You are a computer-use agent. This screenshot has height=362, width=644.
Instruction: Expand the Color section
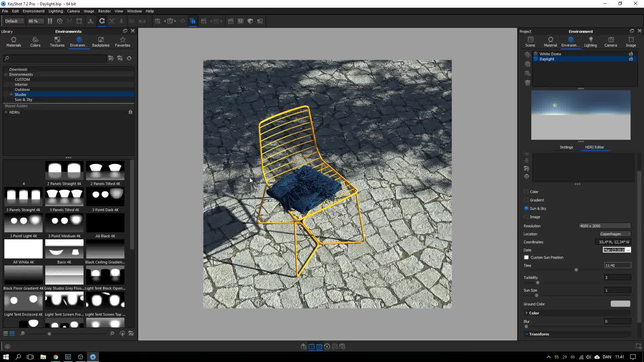[x=534, y=313]
